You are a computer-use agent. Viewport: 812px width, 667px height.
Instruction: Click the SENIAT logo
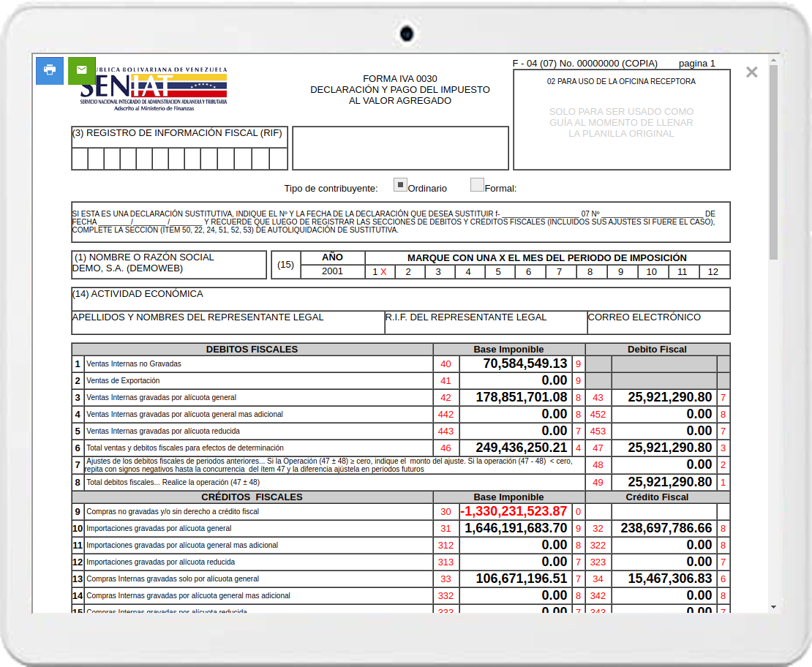click(154, 88)
